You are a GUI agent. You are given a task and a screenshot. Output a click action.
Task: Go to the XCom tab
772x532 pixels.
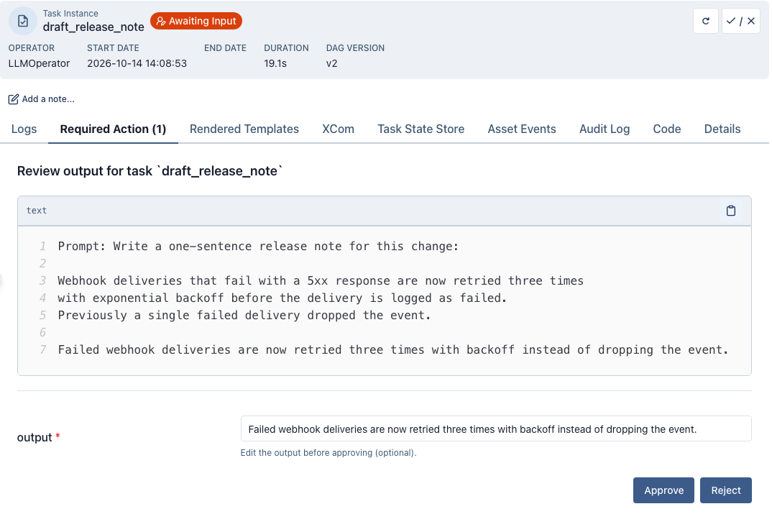(339, 129)
